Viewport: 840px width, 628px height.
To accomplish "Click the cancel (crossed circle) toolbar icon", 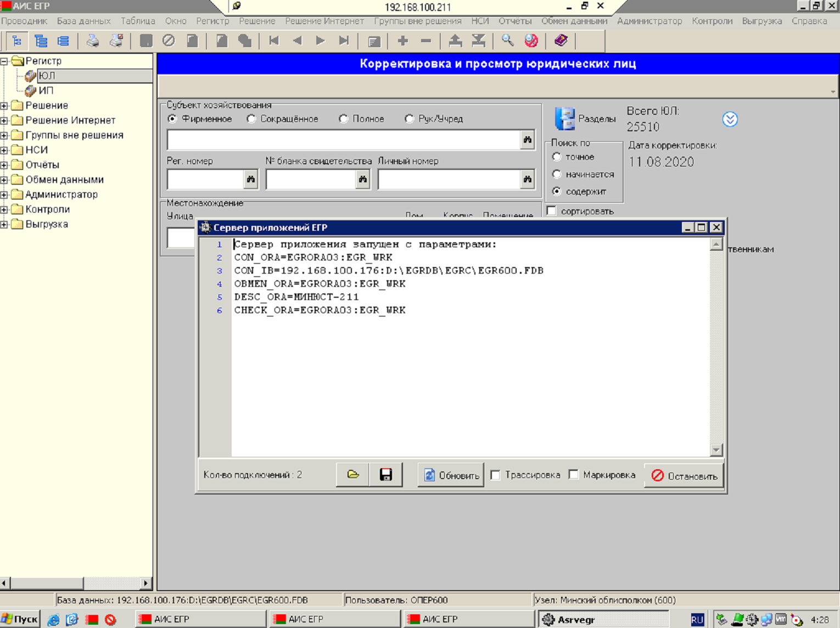I will click(x=169, y=41).
